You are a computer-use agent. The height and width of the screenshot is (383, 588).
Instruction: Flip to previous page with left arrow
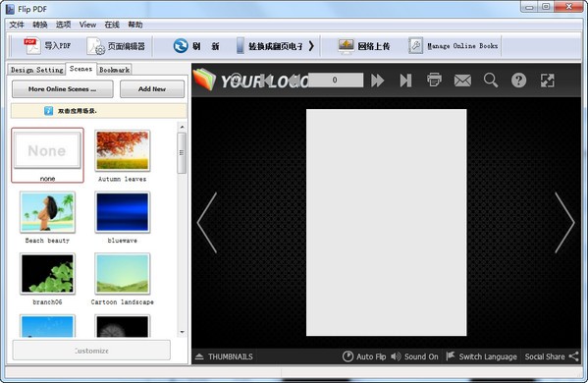pyautogui.click(x=207, y=223)
